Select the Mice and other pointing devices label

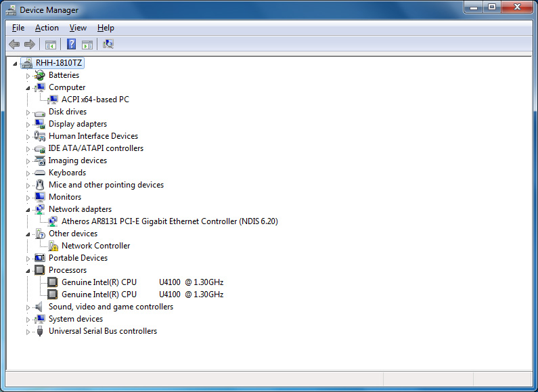click(106, 185)
